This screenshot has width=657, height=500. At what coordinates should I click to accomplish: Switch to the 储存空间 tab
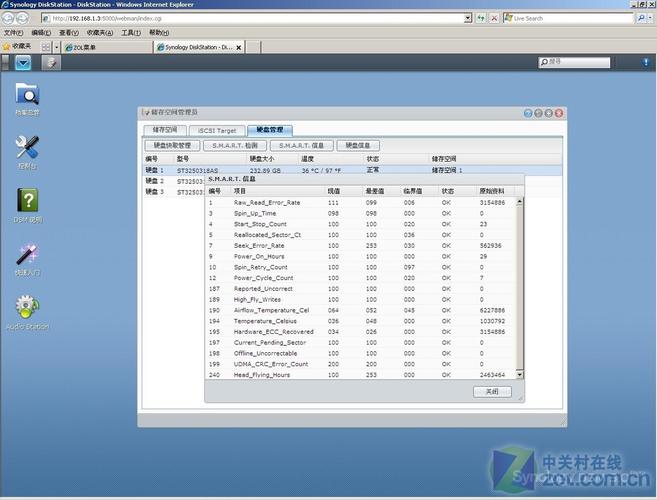tap(165, 130)
